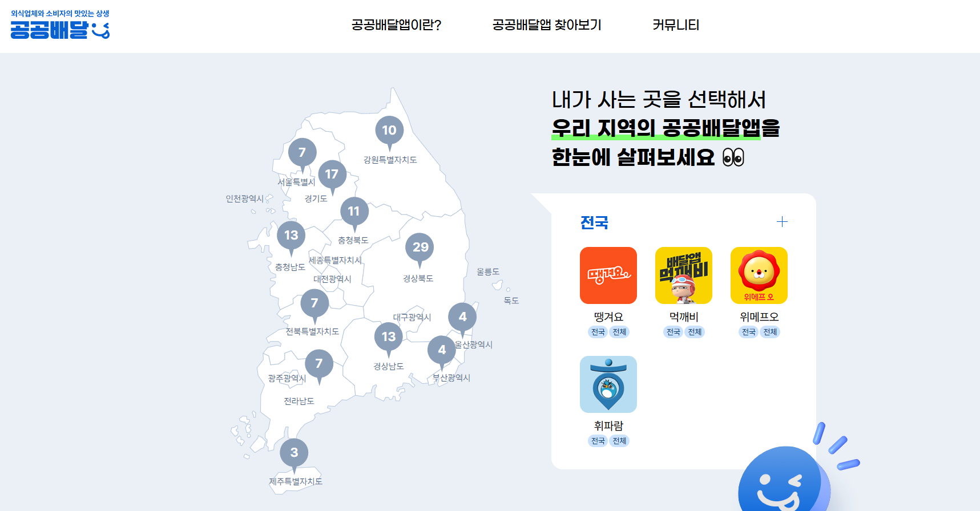Open the 휘파람 app icon
This screenshot has height=511, width=980.
(608, 384)
